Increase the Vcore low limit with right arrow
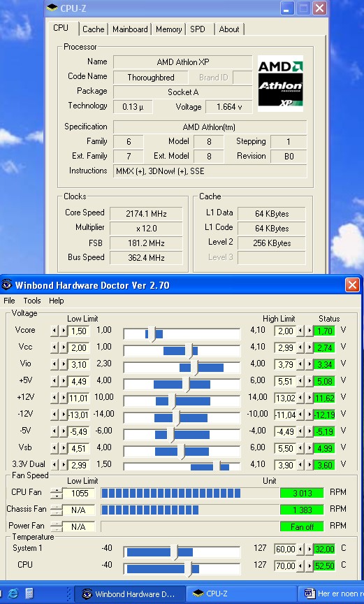 [x=63, y=331]
